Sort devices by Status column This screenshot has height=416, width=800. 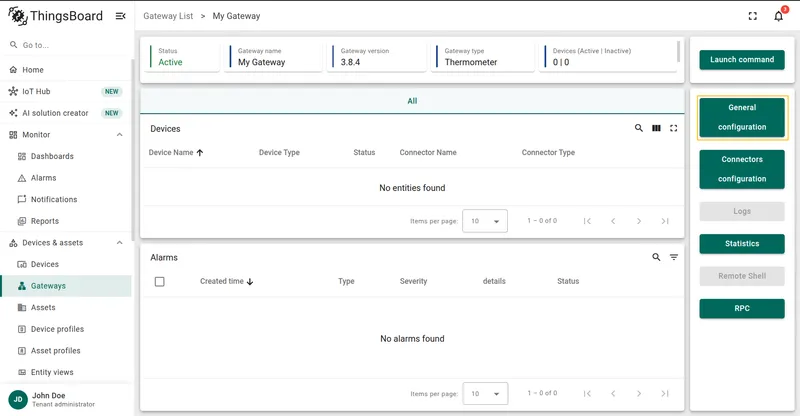coord(364,153)
